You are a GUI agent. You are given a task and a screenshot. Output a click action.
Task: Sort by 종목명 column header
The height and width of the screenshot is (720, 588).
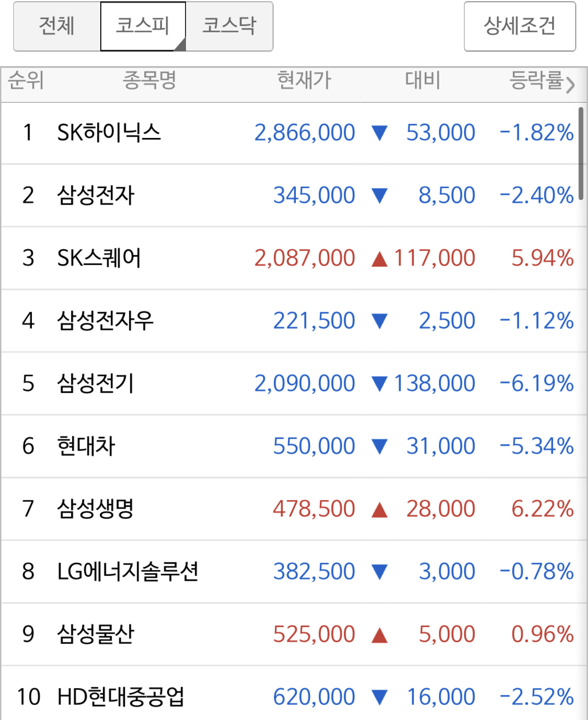coord(149,80)
